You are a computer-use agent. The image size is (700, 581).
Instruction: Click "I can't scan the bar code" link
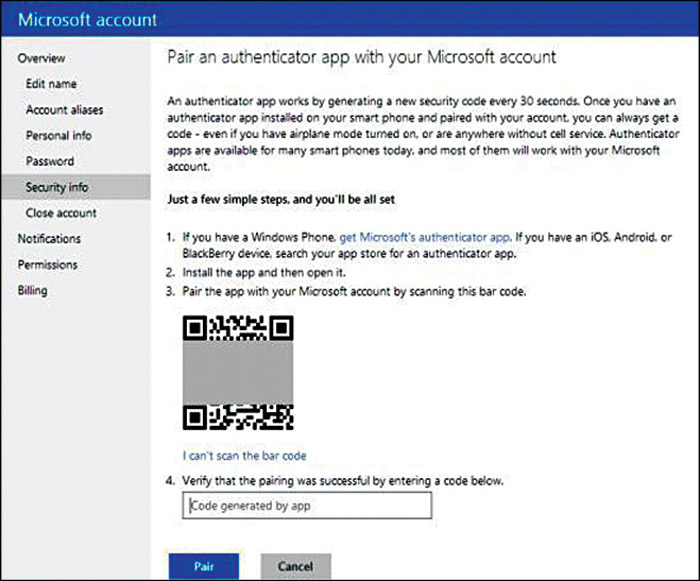click(x=244, y=455)
